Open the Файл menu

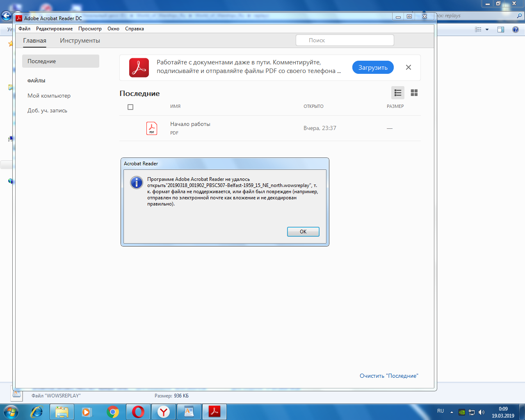pos(24,29)
